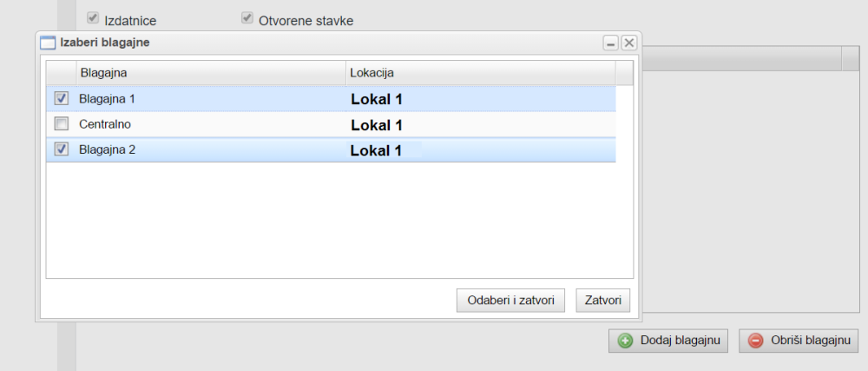The width and height of the screenshot is (868, 371).
Task: Click the green plus Dodaj blagajnu icon
Action: [625, 341]
